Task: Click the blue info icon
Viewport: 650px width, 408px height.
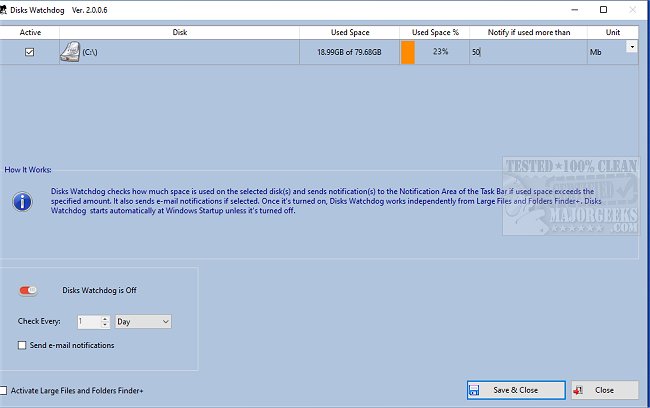Action: (x=22, y=202)
